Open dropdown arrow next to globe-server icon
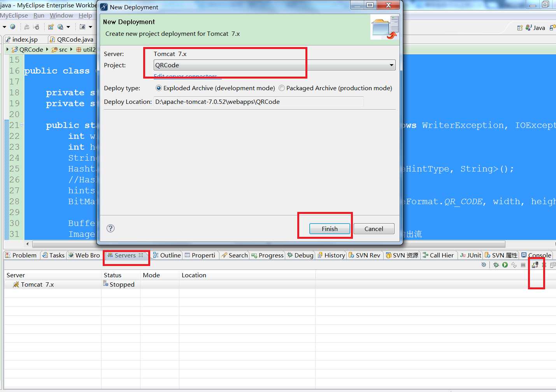Image resolution: width=556 pixels, height=392 pixels. [68, 27]
